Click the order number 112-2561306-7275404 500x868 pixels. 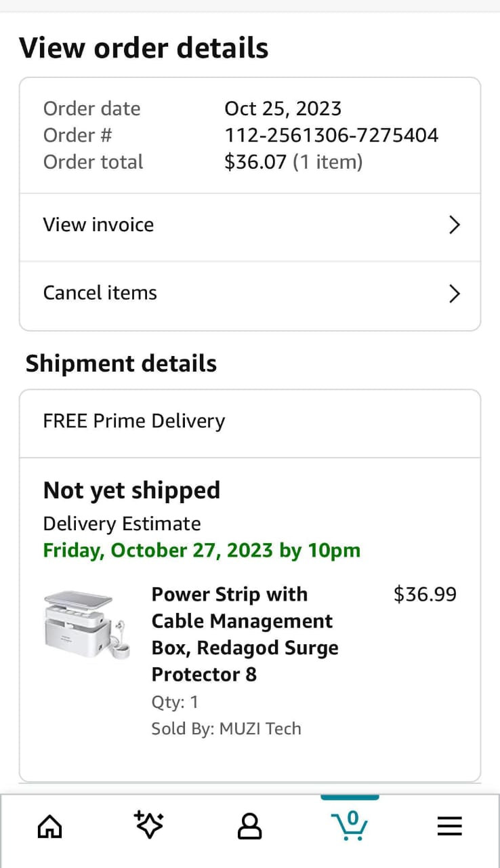tap(331, 136)
